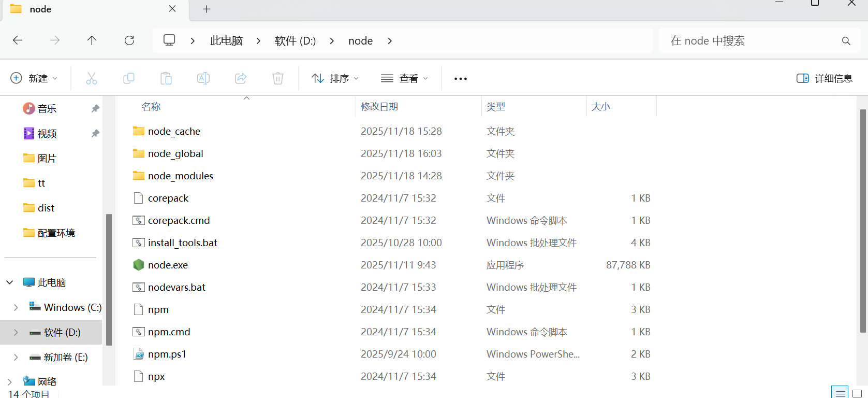868x398 pixels.
Task: Toggle the 详细信息 details pane
Action: click(x=824, y=78)
